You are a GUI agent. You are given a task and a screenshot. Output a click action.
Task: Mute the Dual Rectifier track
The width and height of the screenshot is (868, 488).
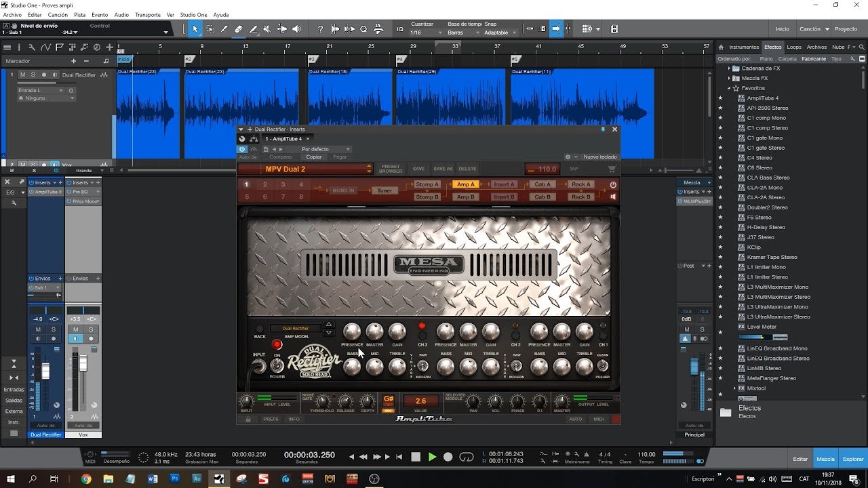pyautogui.click(x=22, y=75)
